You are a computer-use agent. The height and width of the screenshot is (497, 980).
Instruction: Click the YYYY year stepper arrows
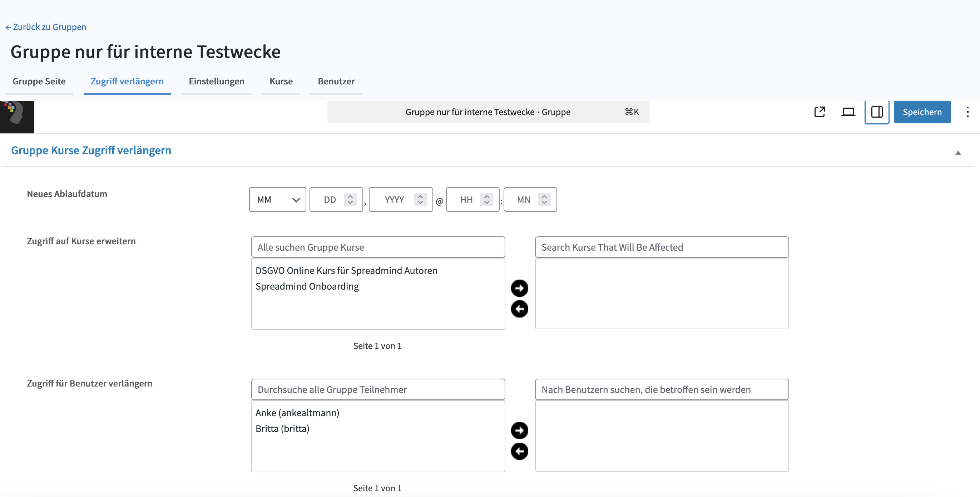coord(420,200)
